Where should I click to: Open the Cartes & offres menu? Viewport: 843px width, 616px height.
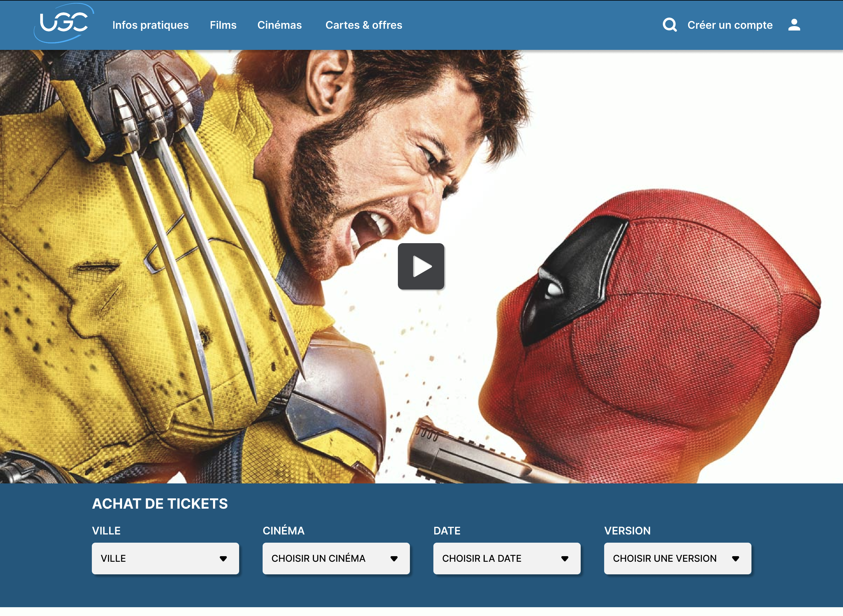364,25
